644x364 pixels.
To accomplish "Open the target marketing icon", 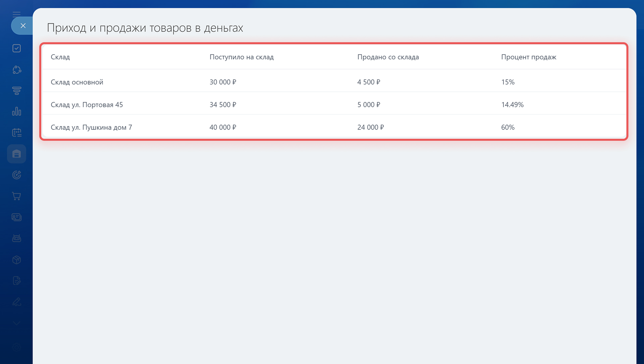I will coord(16,175).
